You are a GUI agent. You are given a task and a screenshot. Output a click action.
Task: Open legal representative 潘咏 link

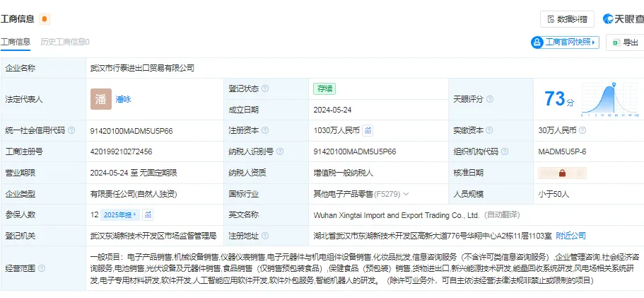pyautogui.click(x=123, y=99)
